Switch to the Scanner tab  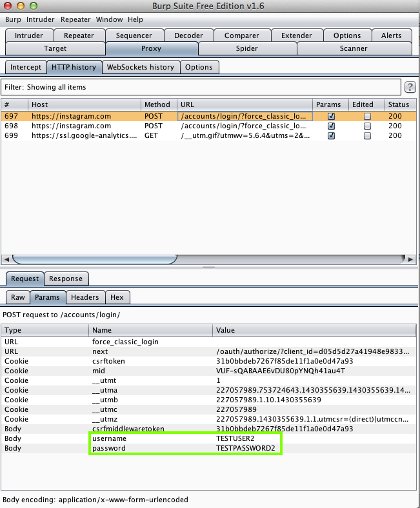[x=354, y=48]
